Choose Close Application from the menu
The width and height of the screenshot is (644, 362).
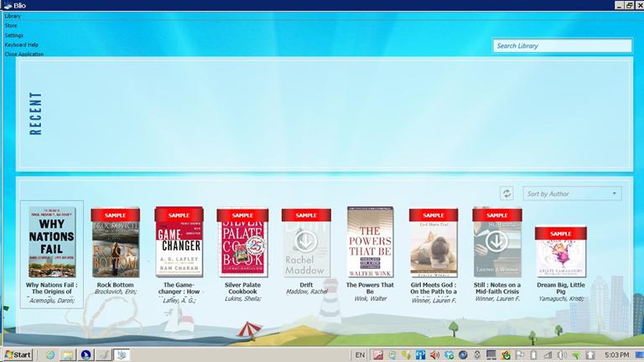point(24,54)
